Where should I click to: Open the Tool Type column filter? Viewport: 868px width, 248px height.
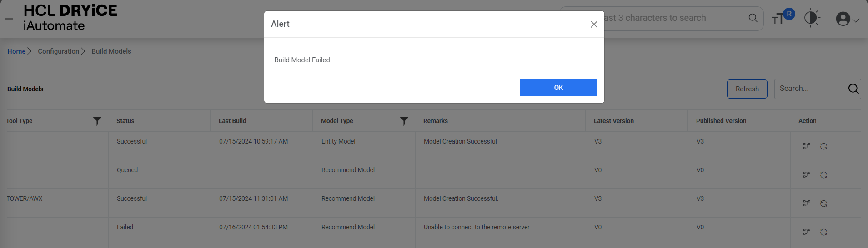[x=97, y=121]
